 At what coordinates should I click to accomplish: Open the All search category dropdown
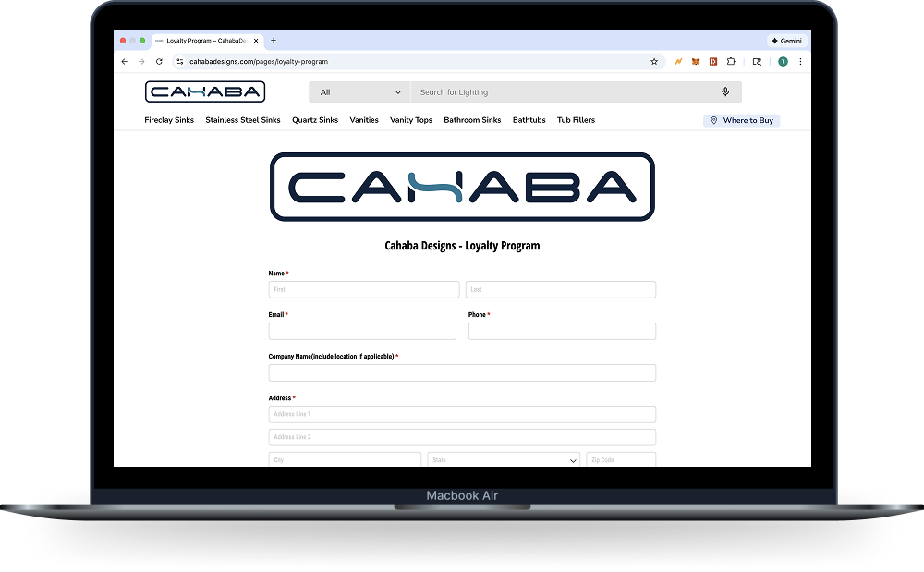(x=359, y=91)
